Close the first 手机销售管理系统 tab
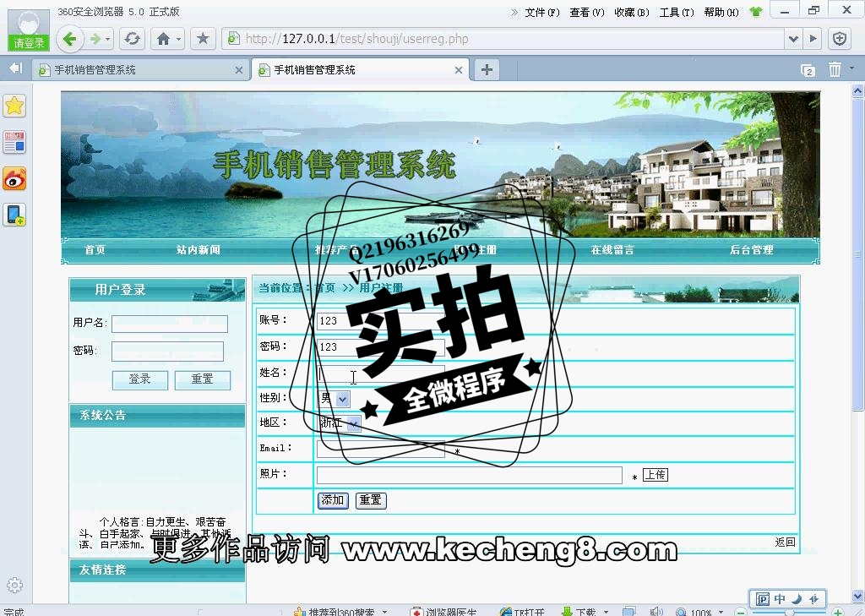This screenshot has height=616, width=865. coord(239,70)
